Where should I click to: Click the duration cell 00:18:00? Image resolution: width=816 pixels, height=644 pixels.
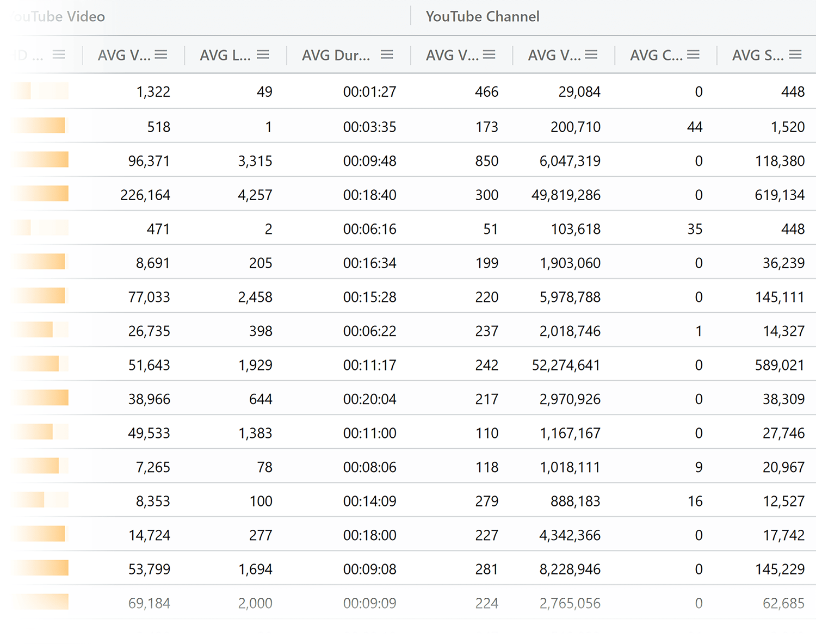click(x=369, y=535)
